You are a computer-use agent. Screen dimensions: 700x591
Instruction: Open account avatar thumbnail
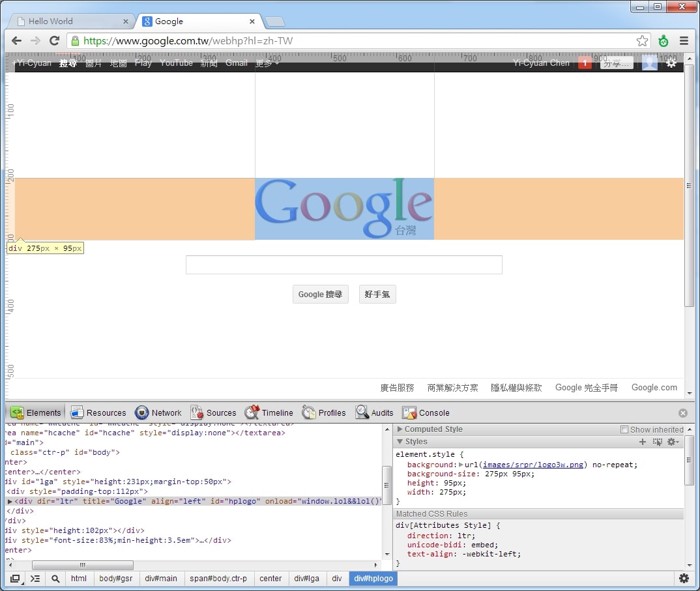click(x=650, y=63)
